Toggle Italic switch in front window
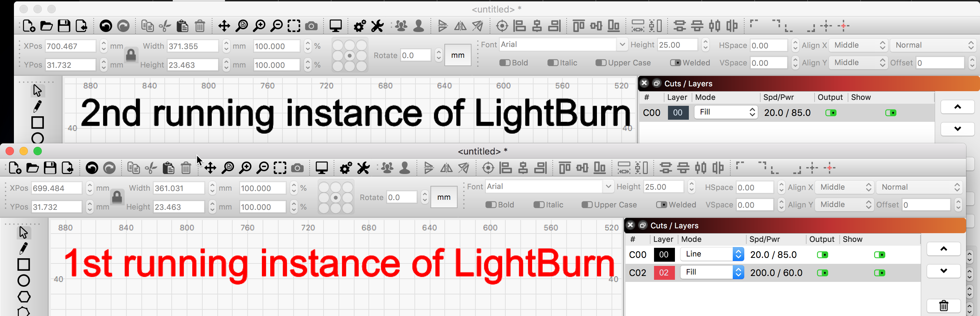The image size is (980, 316). coord(539,205)
